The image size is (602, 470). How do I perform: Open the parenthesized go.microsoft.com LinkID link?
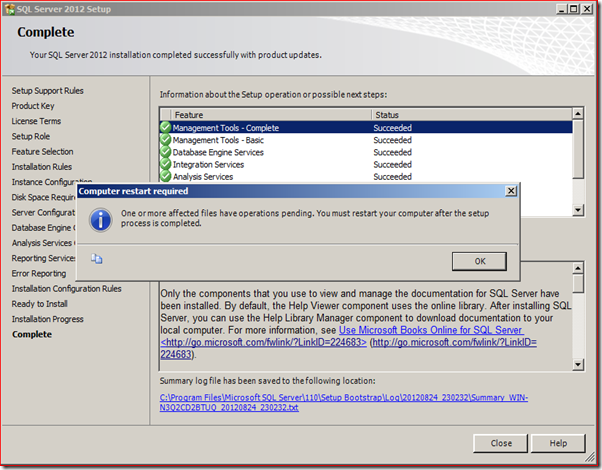(454, 342)
